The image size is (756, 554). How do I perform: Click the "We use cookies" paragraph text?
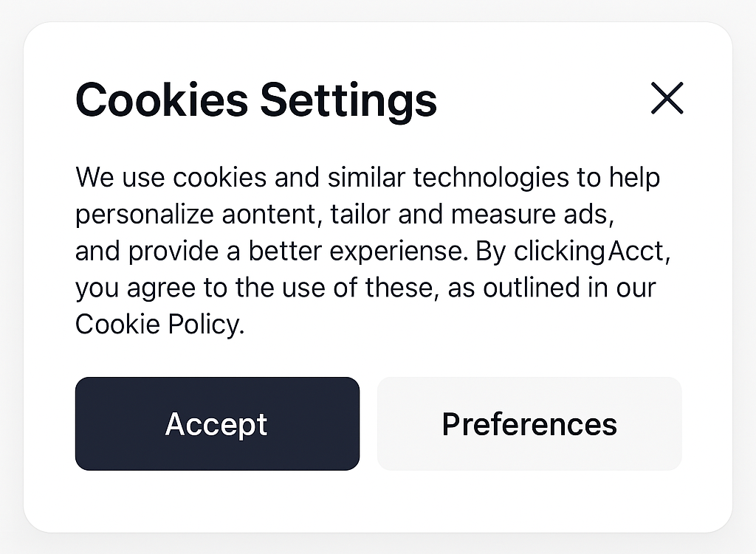tap(372, 251)
